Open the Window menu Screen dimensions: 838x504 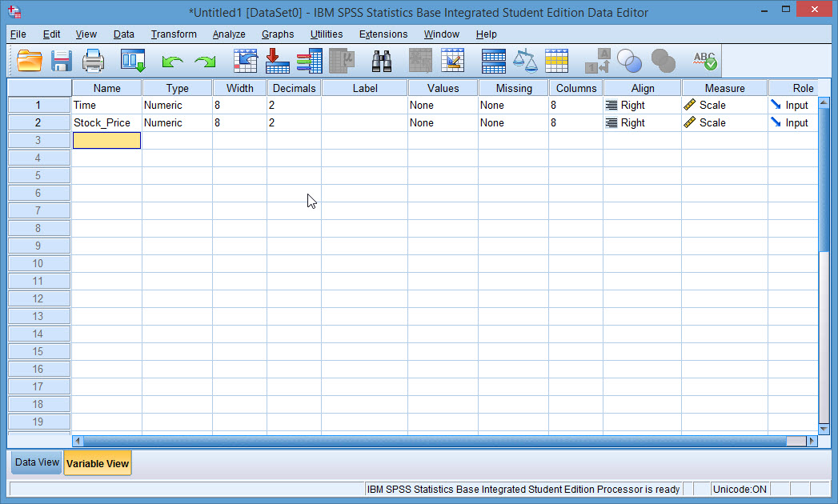442,34
